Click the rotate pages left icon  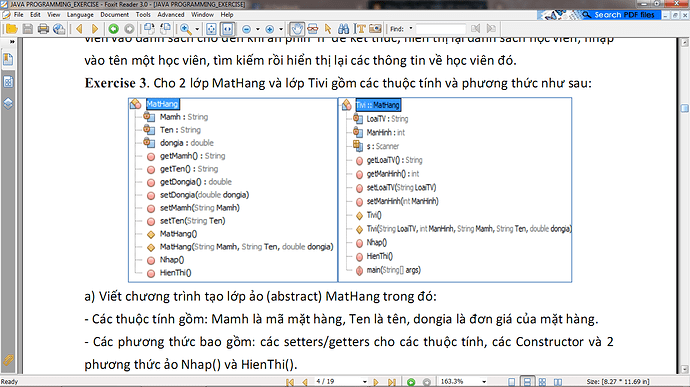[x=149, y=29]
